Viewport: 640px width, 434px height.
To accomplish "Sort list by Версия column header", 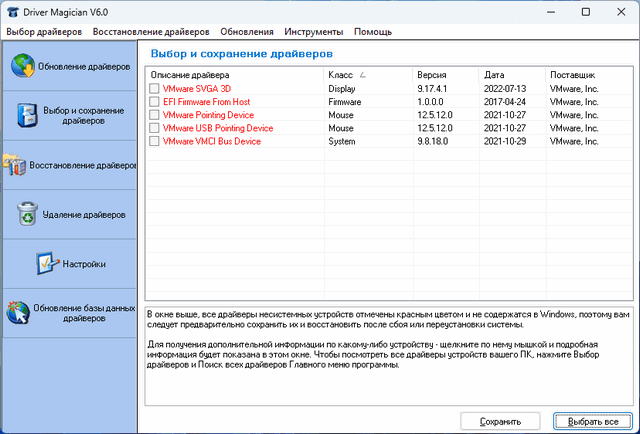I will 430,75.
